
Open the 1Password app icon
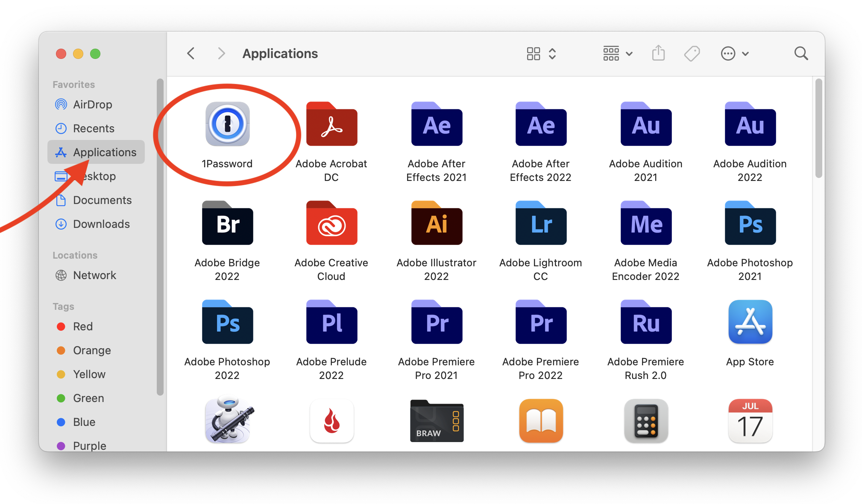pos(227,124)
